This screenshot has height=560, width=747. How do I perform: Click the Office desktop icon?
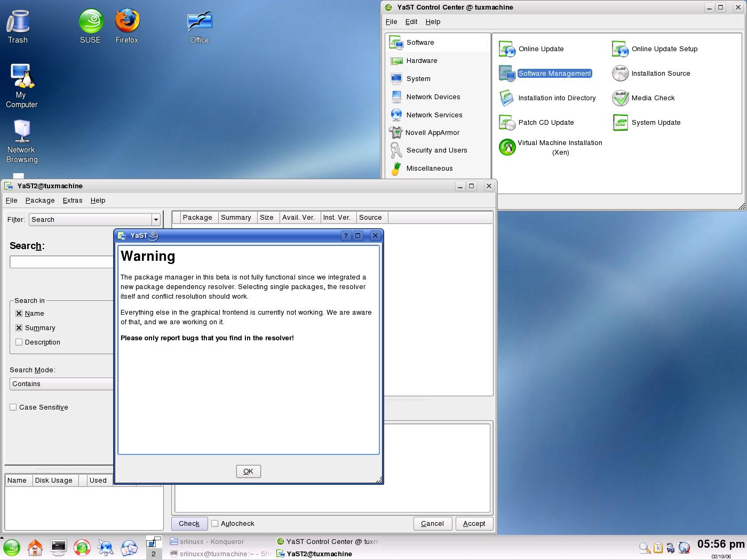[x=200, y=28]
